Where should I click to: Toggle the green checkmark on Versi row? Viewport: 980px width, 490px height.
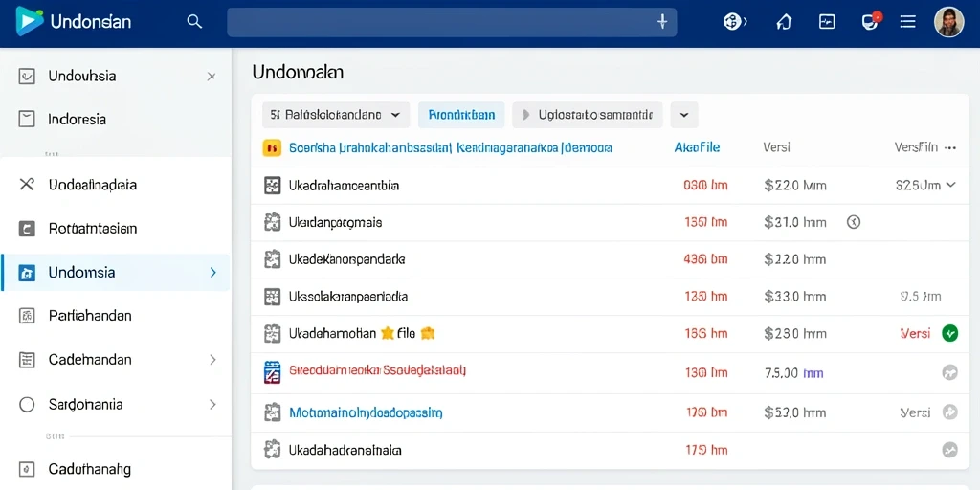[949, 333]
